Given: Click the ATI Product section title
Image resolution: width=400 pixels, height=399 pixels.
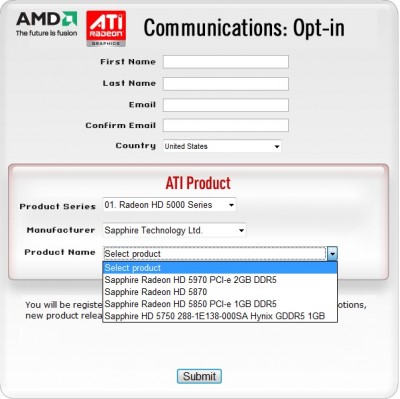Looking at the screenshot, I should click(198, 183).
